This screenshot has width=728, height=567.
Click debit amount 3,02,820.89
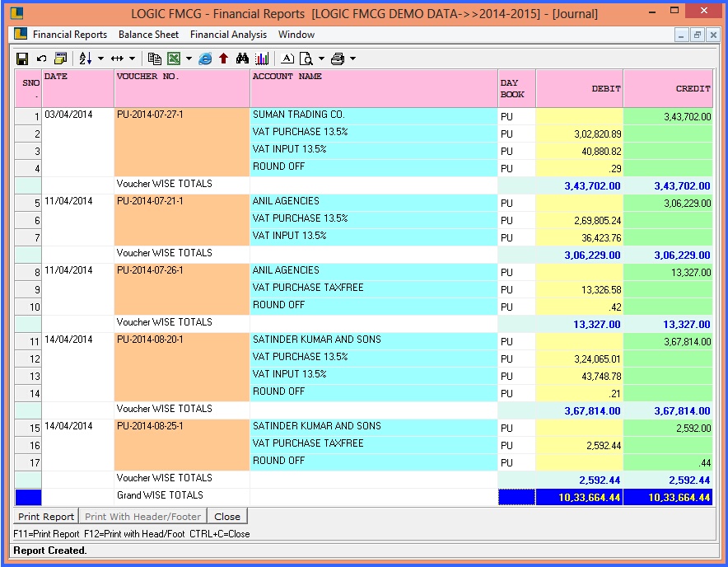(x=580, y=134)
